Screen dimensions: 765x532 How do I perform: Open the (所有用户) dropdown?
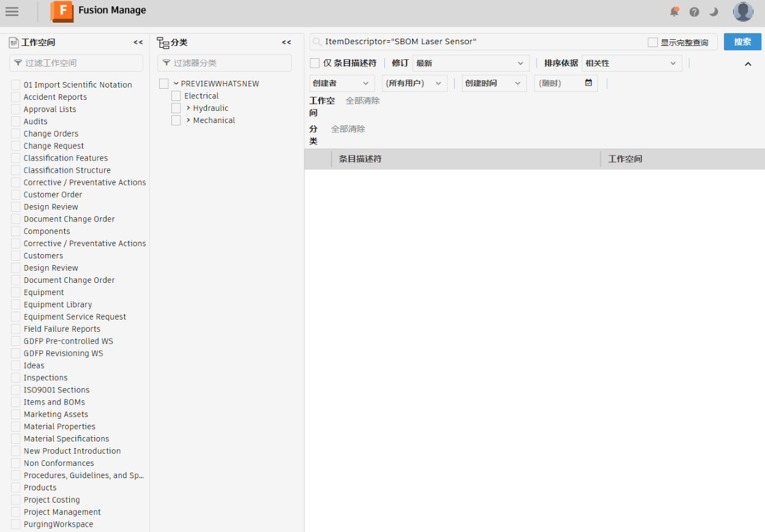pos(415,83)
